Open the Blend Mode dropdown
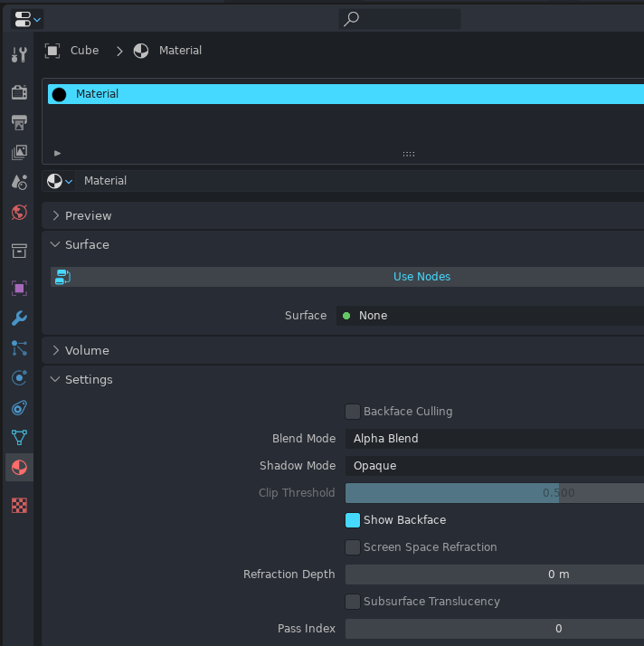Viewport: 644px width, 646px height. 495,438
